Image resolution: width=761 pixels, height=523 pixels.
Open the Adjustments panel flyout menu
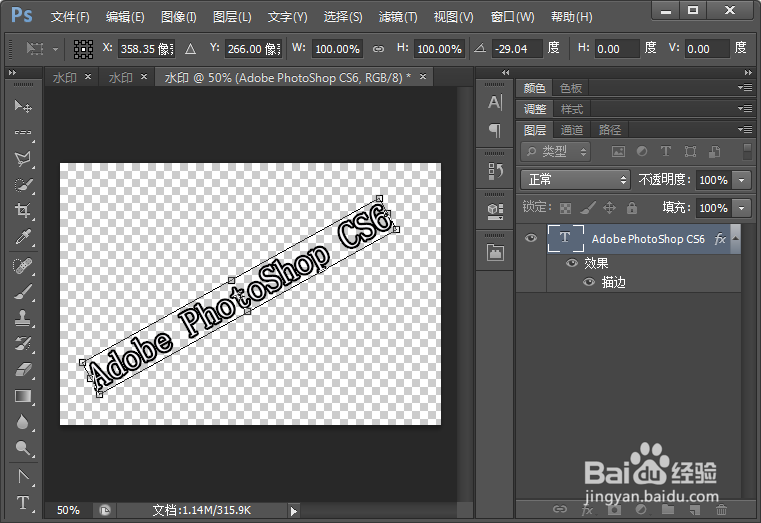pyautogui.click(x=744, y=109)
